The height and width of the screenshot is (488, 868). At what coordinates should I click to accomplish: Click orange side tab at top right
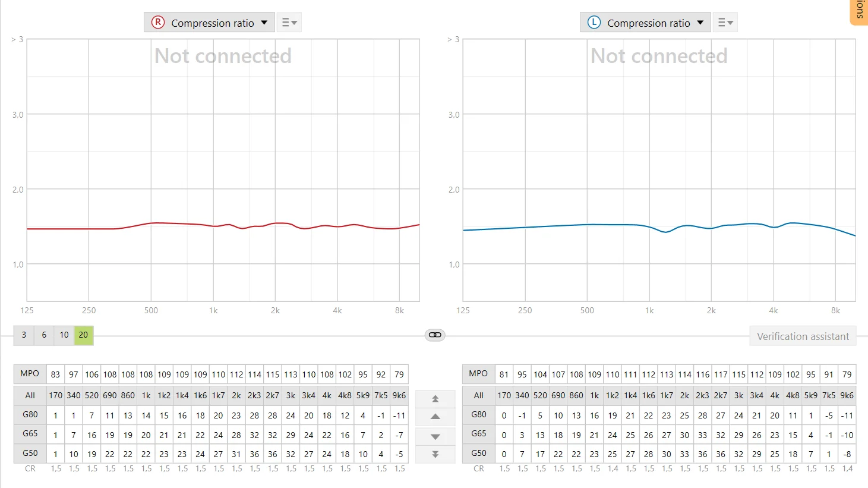(860, 12)
